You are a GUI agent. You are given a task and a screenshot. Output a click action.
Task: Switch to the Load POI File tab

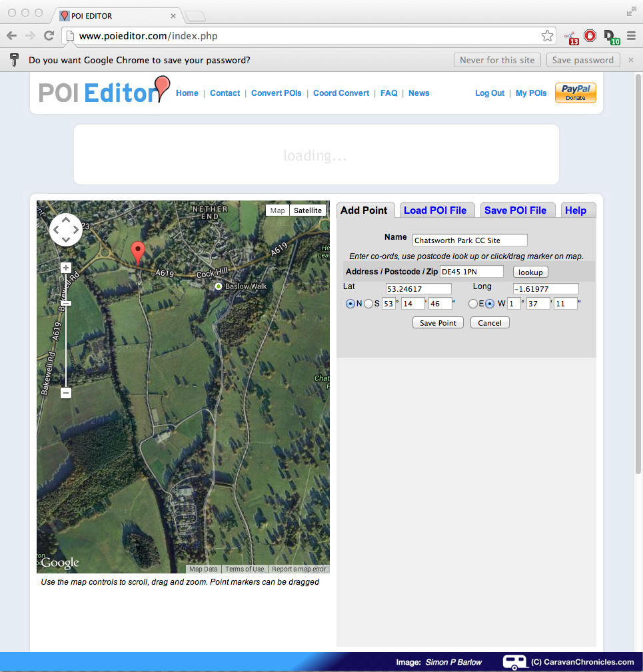click(x=435, y=210)
